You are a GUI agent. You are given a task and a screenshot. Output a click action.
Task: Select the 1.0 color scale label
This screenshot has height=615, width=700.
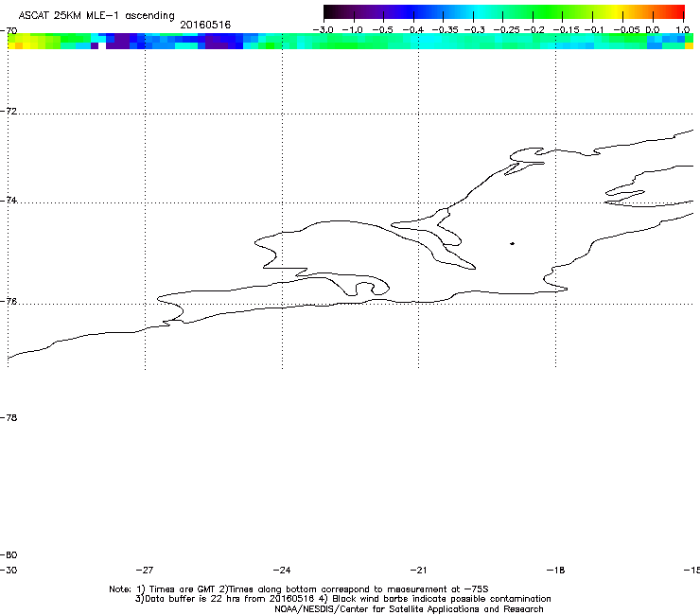click(683, 30)
